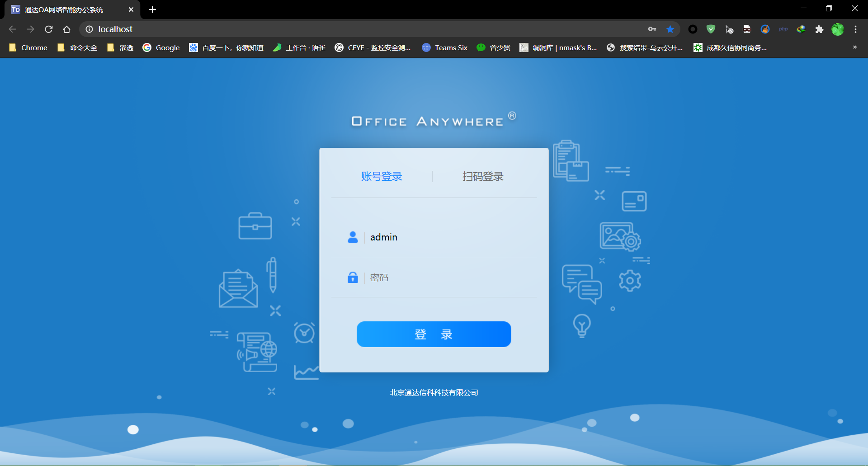This screenshot has width=868, height=466.
Task: Open the dark striped extension icon
Action: pos(747,29)
